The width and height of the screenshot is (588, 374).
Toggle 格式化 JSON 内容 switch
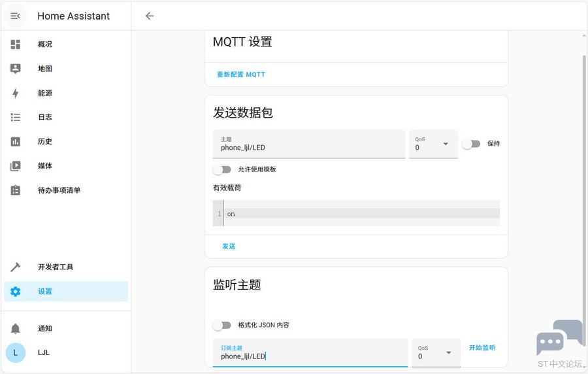tap(222, 325)
